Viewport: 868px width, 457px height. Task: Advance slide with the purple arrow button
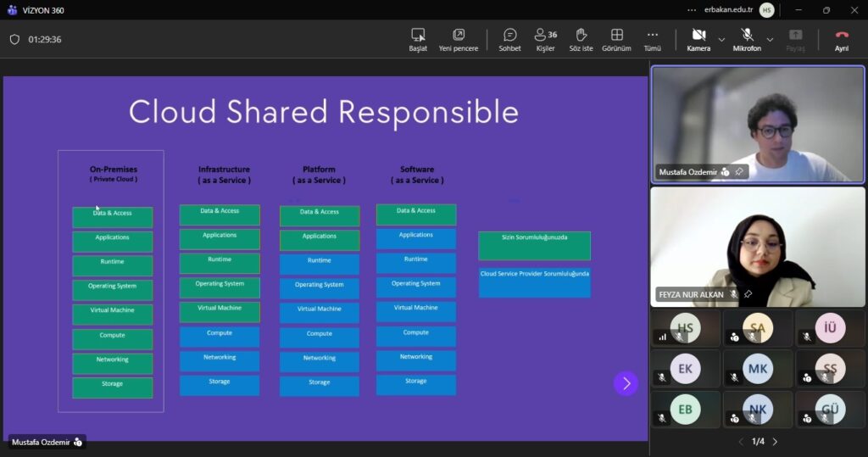[x=626, y=383]
